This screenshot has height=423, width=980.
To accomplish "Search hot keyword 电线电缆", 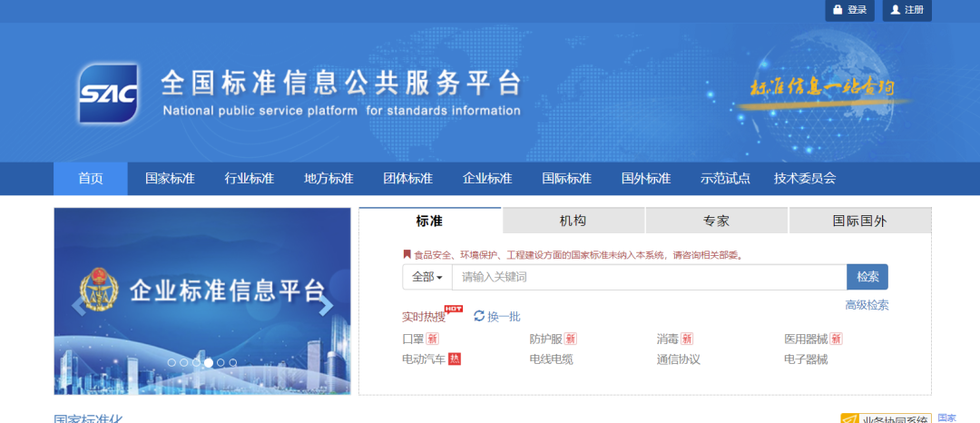I will (552, 359).
